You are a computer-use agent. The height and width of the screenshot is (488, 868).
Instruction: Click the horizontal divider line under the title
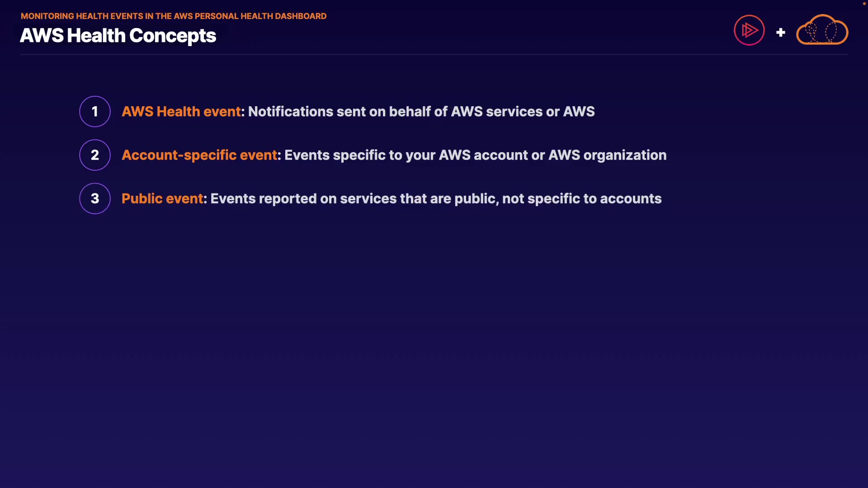(434, 55)
